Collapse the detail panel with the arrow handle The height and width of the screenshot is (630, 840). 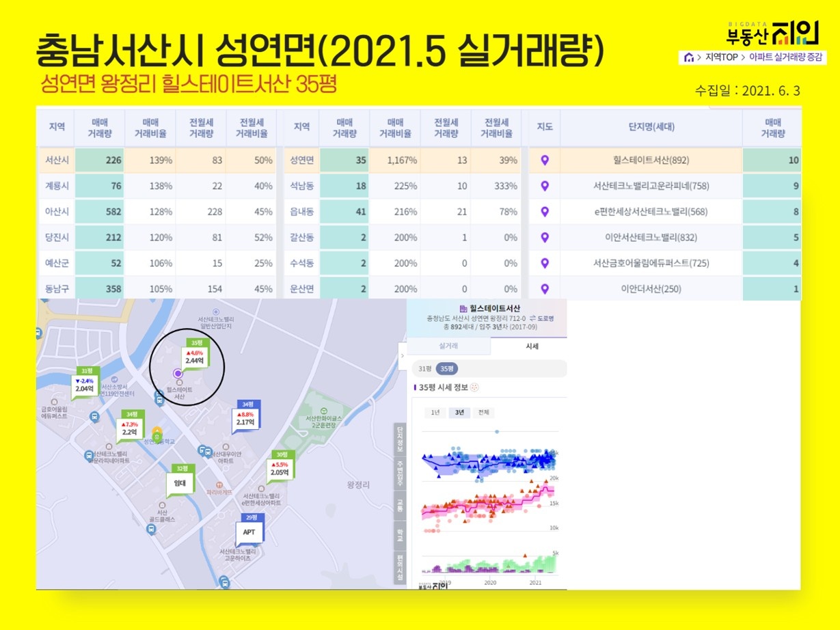coord(402,355)
